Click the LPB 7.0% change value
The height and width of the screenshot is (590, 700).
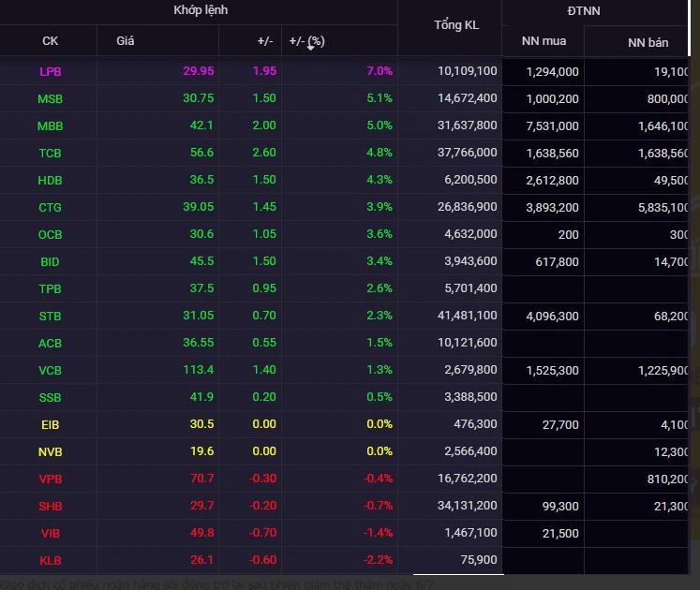tap(380, 71)
